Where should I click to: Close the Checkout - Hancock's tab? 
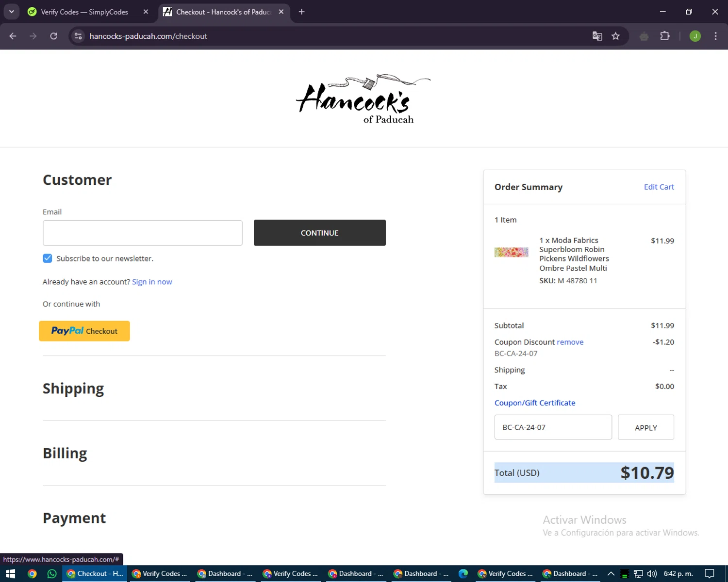coord(281,12)
